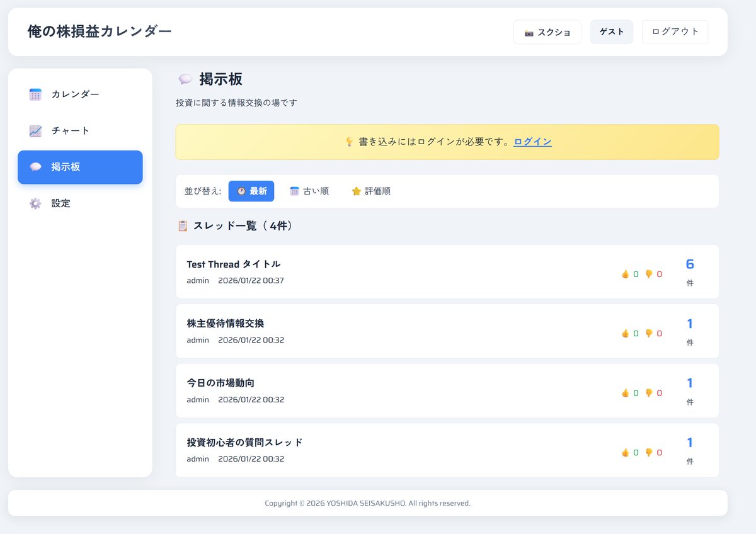The image size is (756, 534).
Task: Click the clock icon on the 最新 button
Action: (x=240, y=191)
